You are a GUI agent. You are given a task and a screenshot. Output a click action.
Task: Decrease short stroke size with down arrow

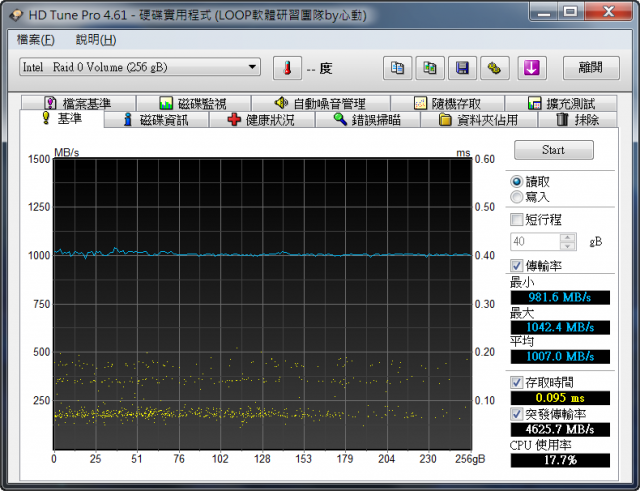[568, 246]
